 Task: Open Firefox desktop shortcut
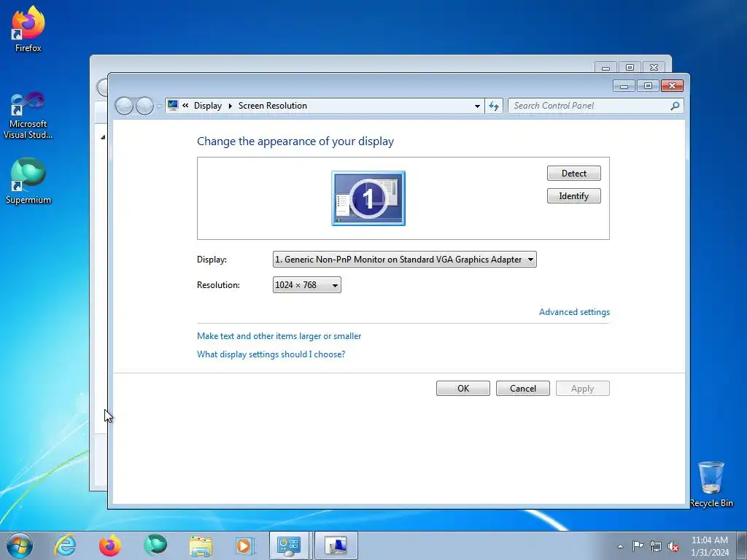(x=28, y=28)
